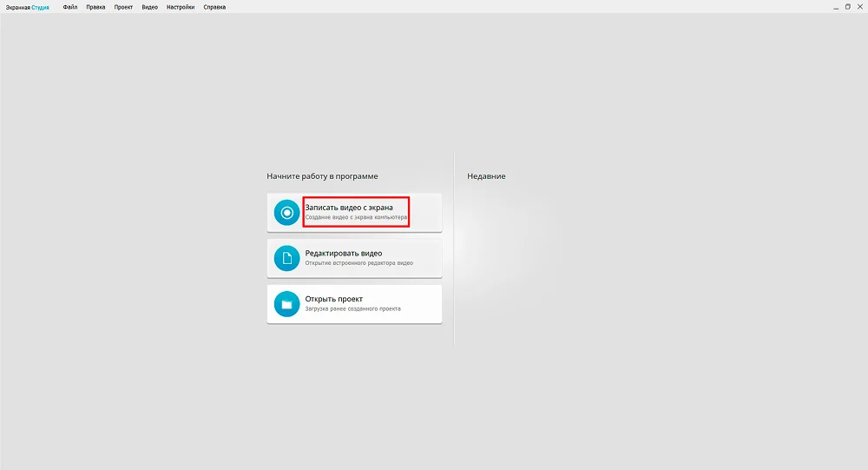The image size is (868, 470).
Task: Click the 'Начните работу в программе' heading
Action: point(322,176)
